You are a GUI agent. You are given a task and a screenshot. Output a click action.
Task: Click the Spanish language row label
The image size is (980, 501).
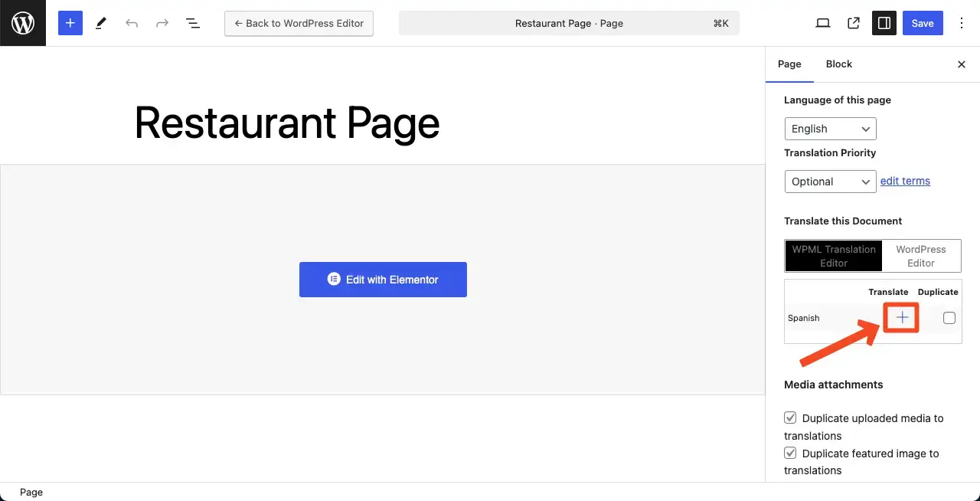[804, 318]
